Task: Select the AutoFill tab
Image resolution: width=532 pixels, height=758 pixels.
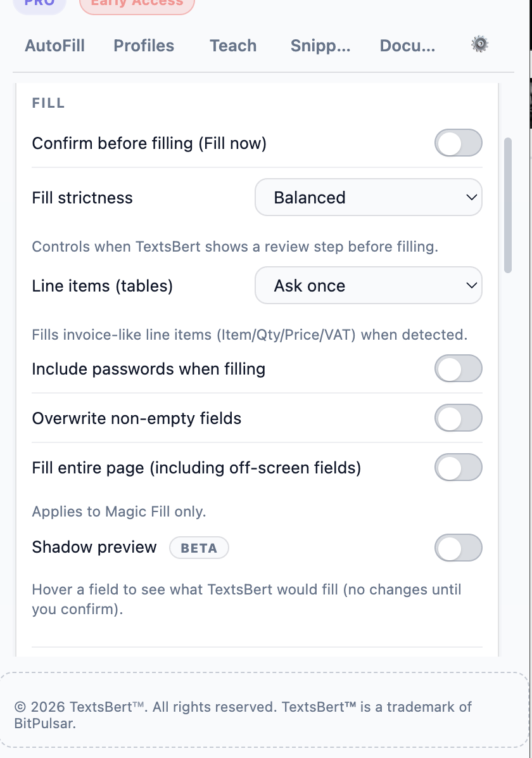Action: [x=54, y=46]
